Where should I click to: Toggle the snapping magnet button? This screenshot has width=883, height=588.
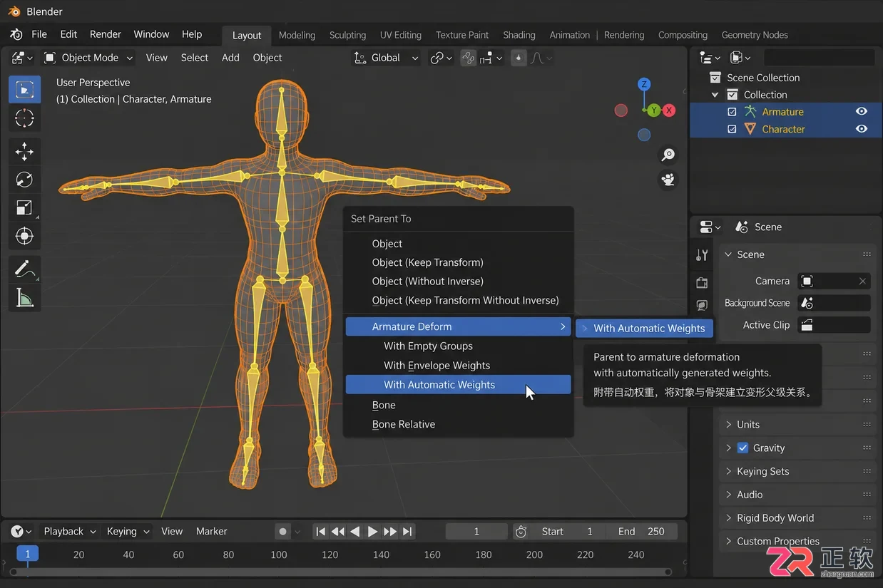tap(468, 58)
